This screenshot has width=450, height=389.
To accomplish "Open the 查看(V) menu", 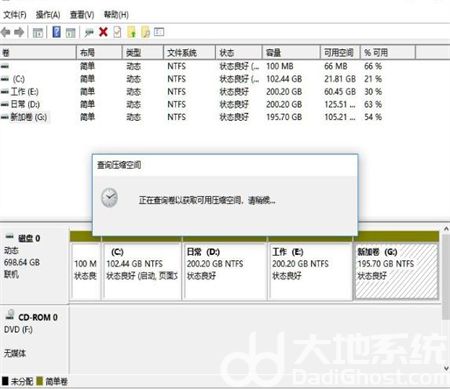I will coord(82,15).
